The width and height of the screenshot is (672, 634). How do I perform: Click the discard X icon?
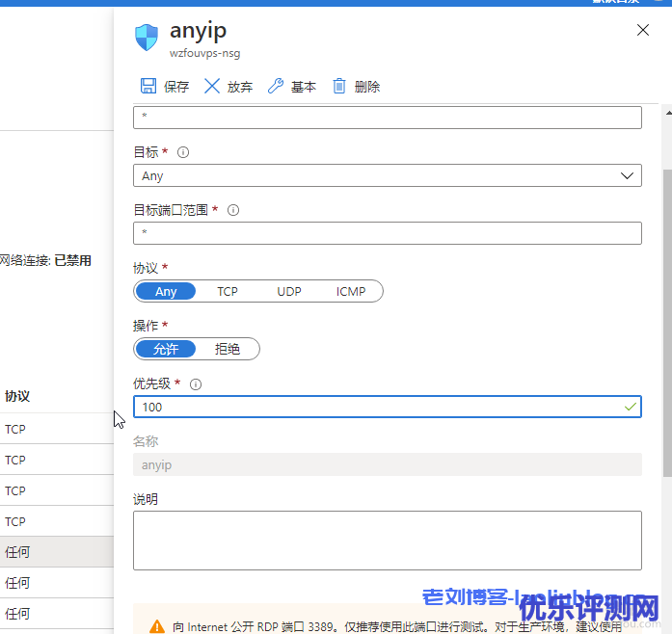tap(212, 87)
